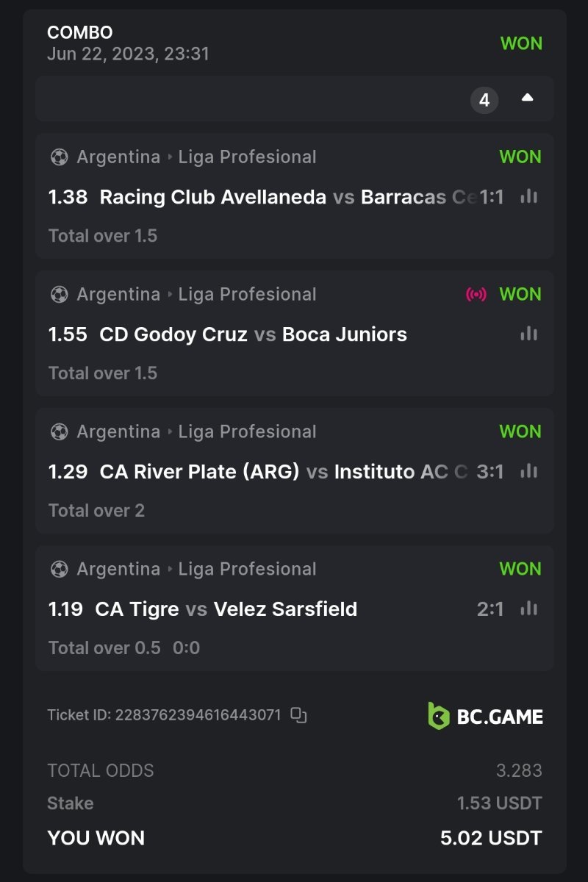
Task: Click the YOU WON 5.02 USDT amount
Action: [490, 838]
